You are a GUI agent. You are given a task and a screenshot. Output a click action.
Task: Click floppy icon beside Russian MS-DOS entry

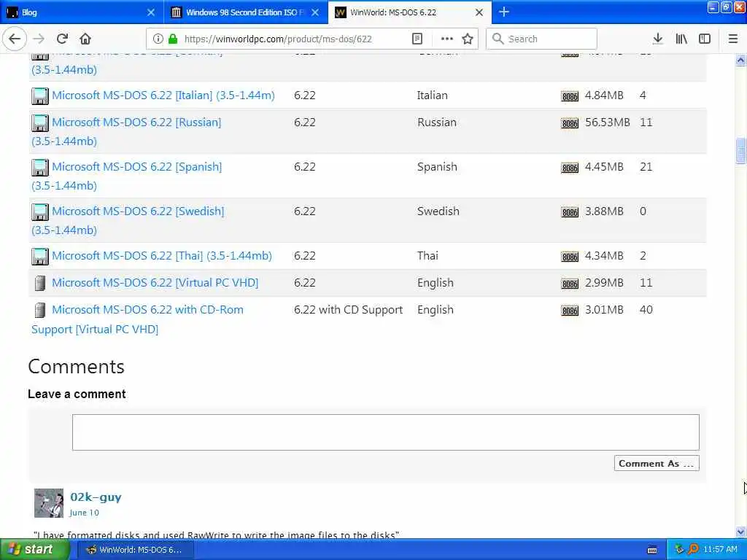click(40, 122)
